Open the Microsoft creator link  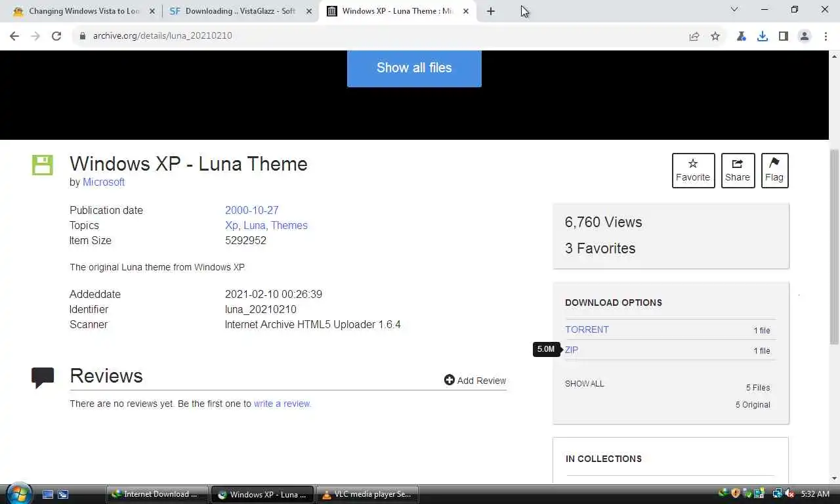[x=104, y=182]
